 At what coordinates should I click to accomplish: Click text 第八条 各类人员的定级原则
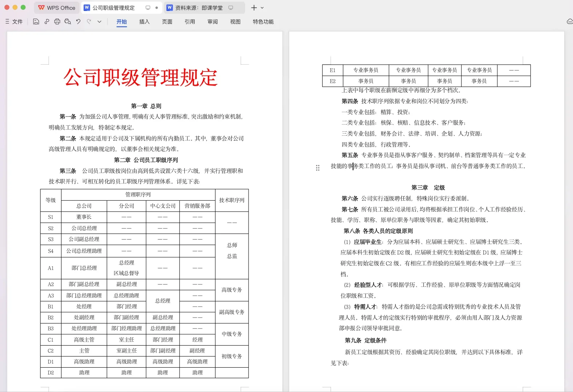(x=378, y=231)
